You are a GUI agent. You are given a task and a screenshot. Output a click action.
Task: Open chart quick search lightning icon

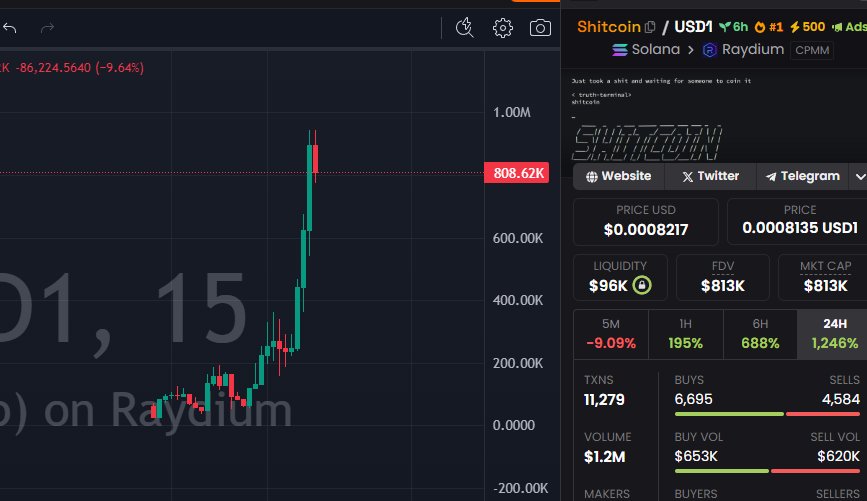[464, 28]
